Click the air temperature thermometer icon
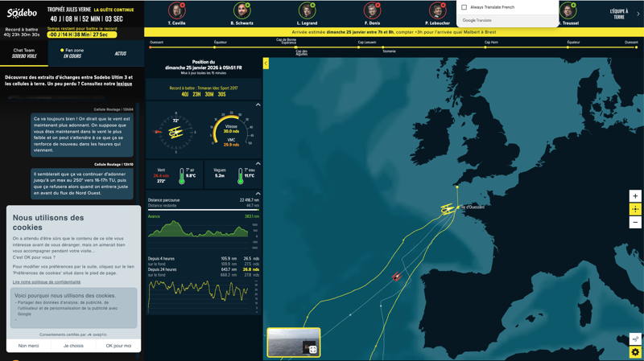The width and height of the screenshot is (644, 361). [182, 175]
